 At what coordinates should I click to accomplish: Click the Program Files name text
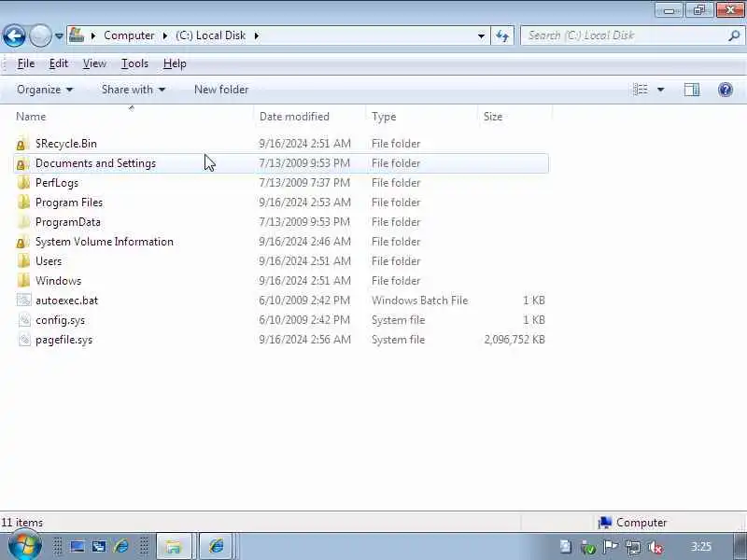pyautogui.click(x=69, y=203)
